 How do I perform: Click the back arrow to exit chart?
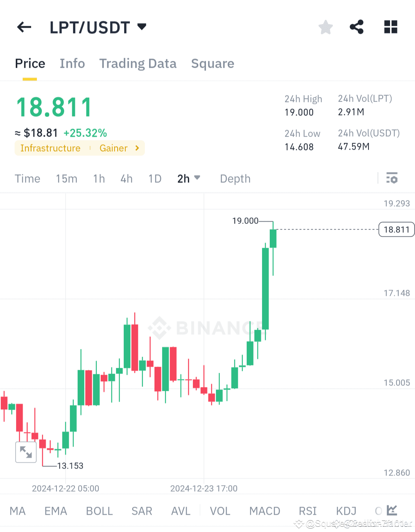pos(24,27)
